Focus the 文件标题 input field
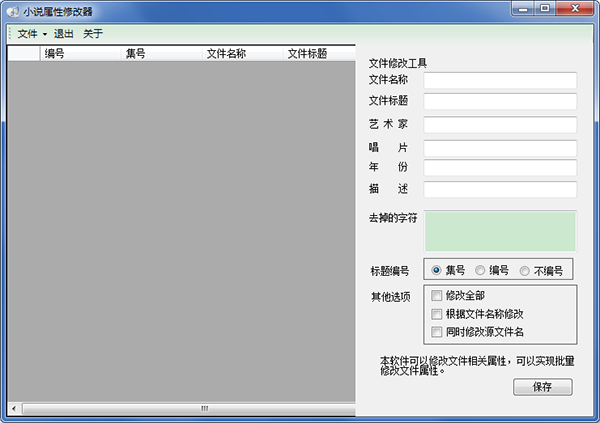600x423 pixels. click(x=500, y=101)
